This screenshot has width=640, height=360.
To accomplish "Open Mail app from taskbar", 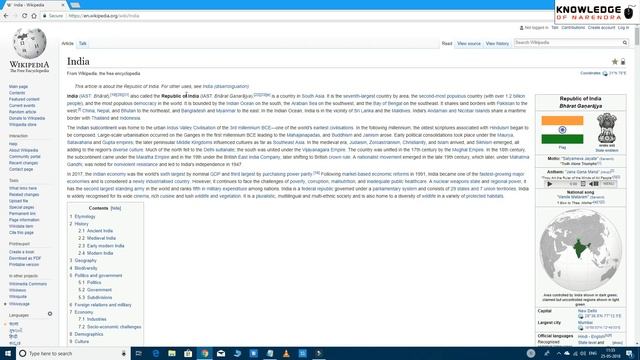I will [221, 353].
